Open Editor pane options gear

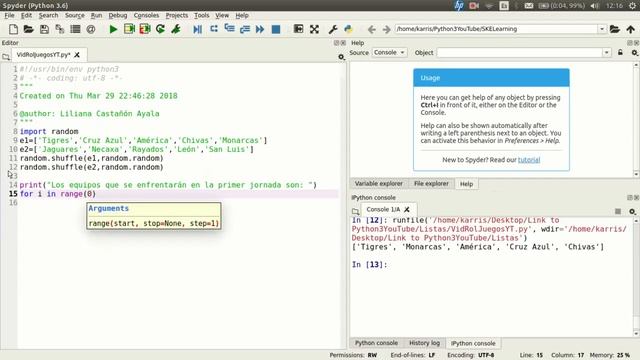coord(341,57)
